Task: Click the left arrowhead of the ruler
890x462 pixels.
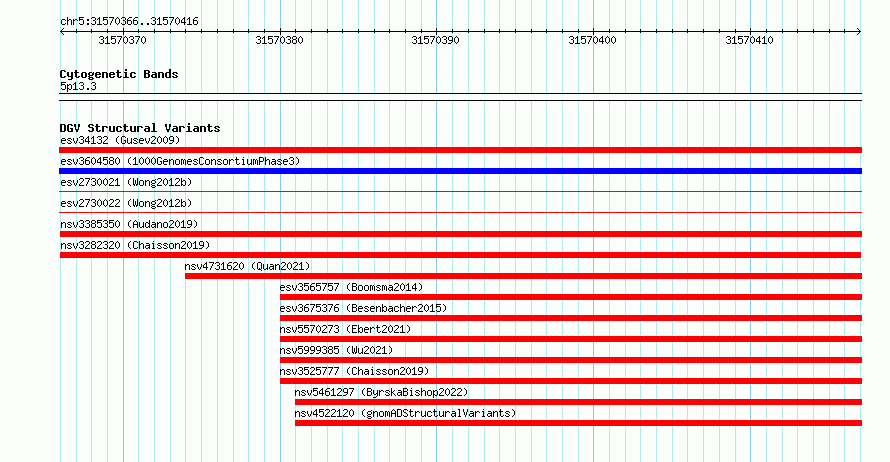Action: click(62, 32)
